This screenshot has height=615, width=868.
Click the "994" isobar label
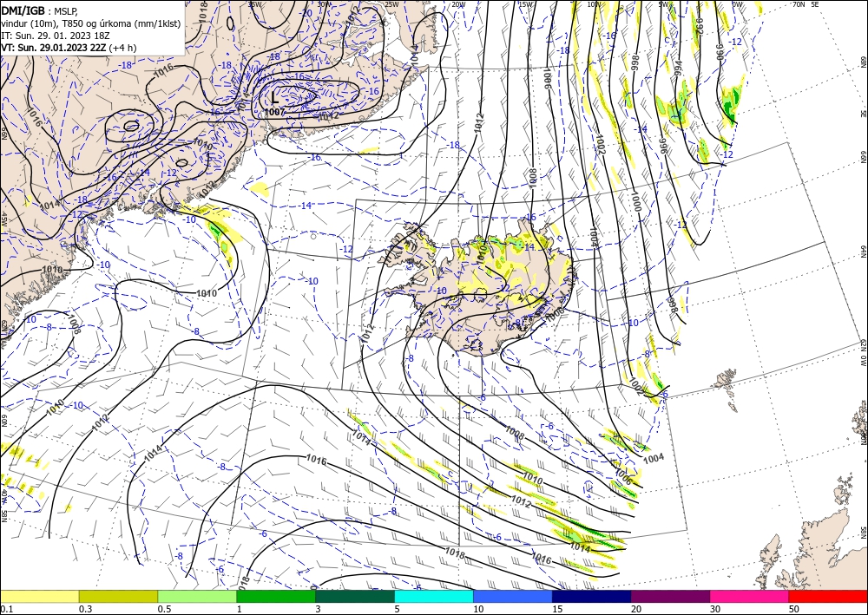(x=678, y=69)
